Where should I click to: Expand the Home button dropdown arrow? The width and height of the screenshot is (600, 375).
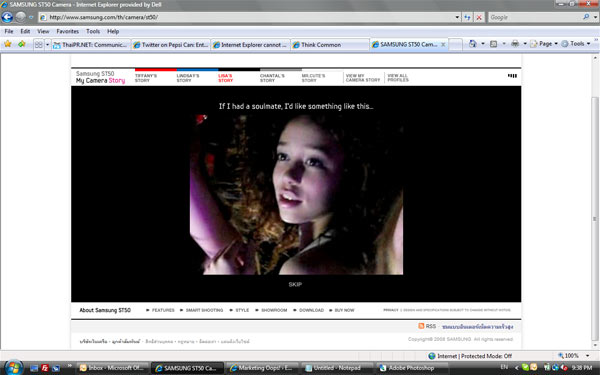click(x=483, y=44)
